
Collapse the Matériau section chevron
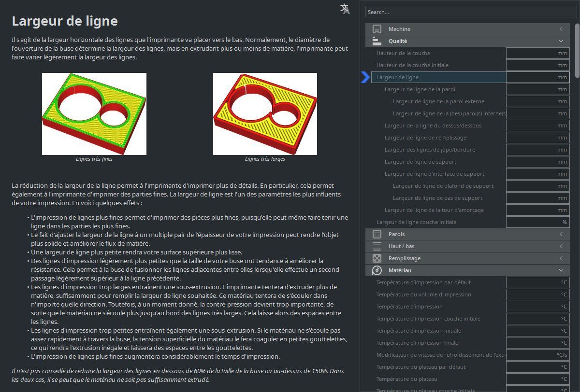tap(561, 270)
